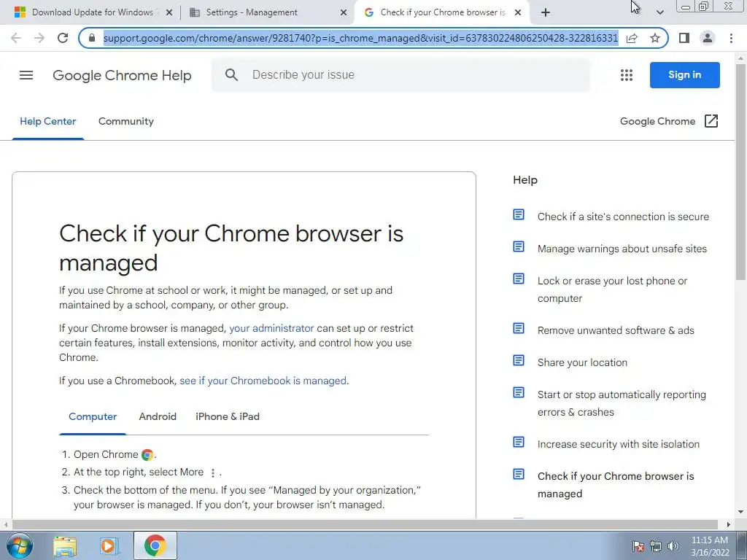This screenshot has height=560, width=747.
Task: Click the Google Chrome Help title
Action: (122, 75)
